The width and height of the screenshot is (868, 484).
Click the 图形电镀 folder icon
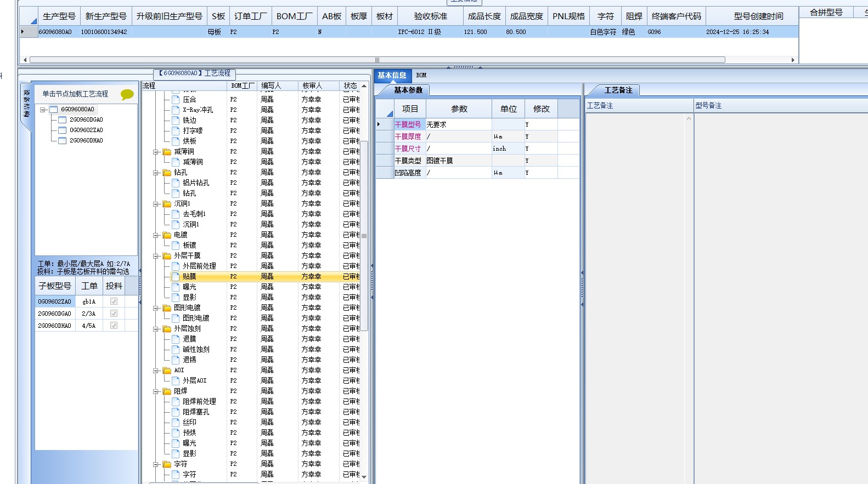(167, 308)
